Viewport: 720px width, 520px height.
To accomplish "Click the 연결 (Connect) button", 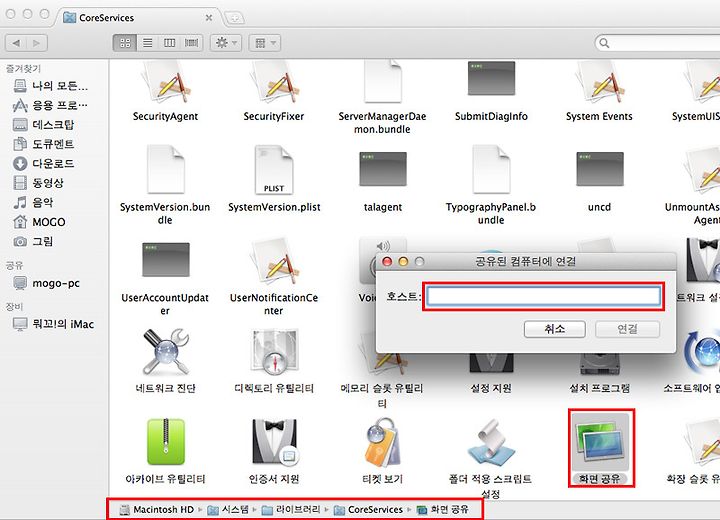I will 627,329.
